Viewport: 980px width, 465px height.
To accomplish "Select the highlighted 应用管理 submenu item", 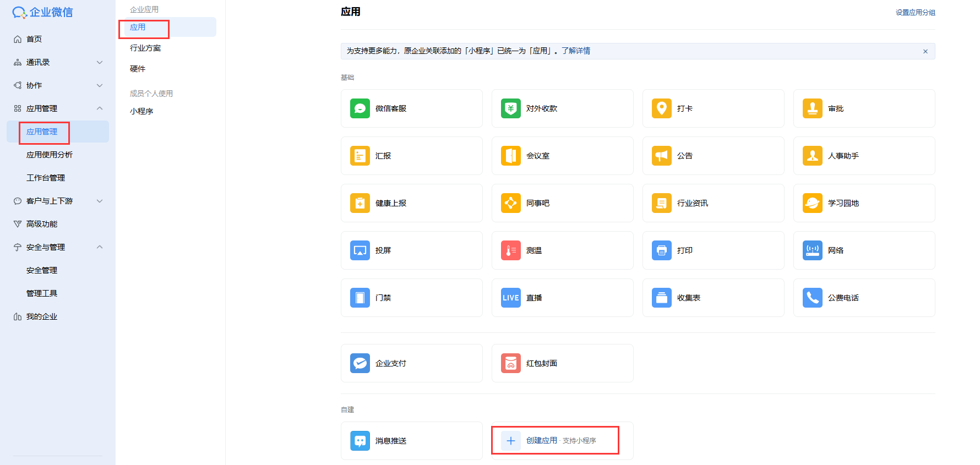I will [58, 132].
